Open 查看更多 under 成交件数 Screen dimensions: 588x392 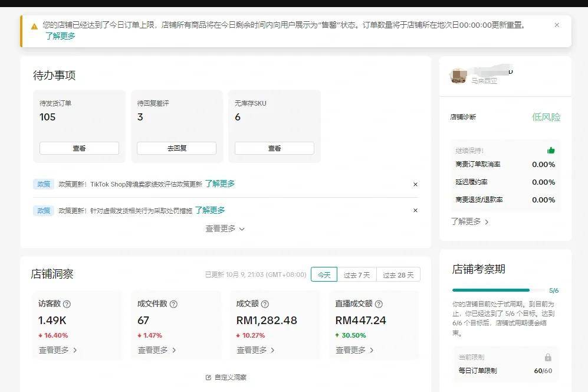pyautogui.click(x=157, y=350)
